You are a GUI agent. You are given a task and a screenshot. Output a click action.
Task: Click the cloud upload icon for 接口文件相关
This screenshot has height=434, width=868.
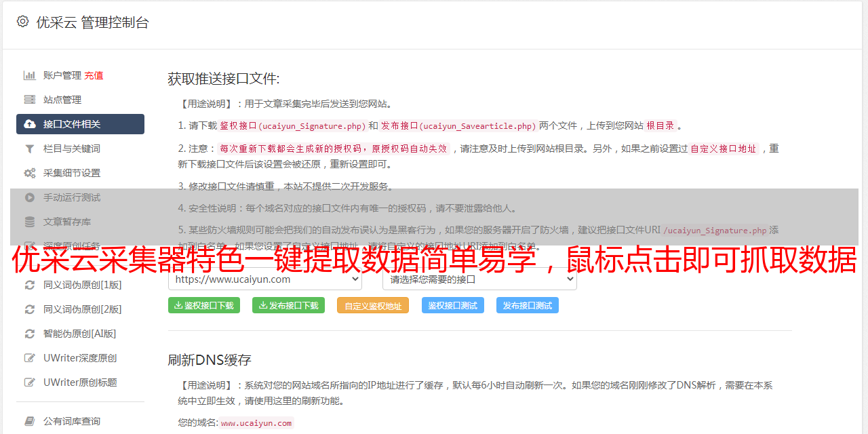30,124
